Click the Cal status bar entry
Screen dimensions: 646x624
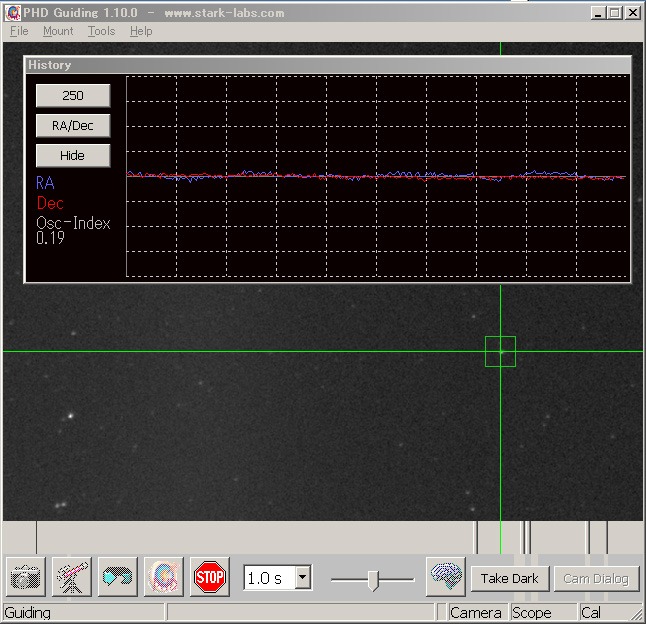(x=591, y=613)
